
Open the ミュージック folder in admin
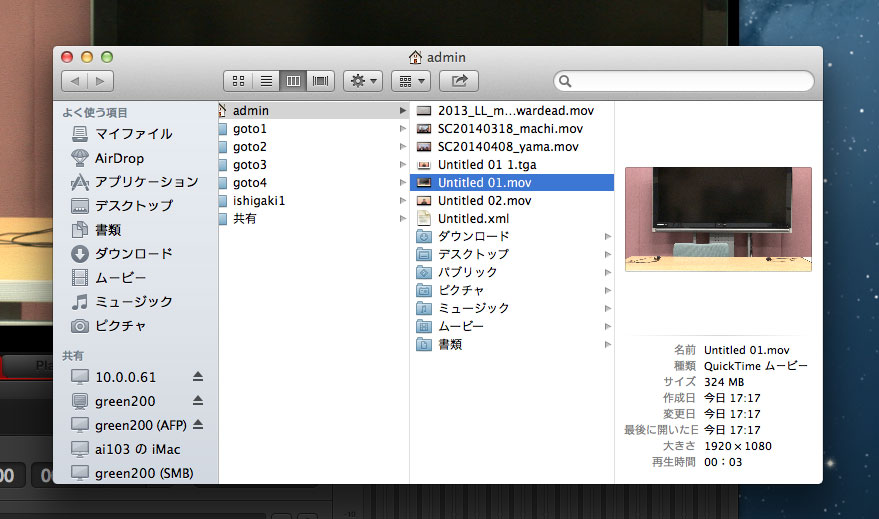512,308
